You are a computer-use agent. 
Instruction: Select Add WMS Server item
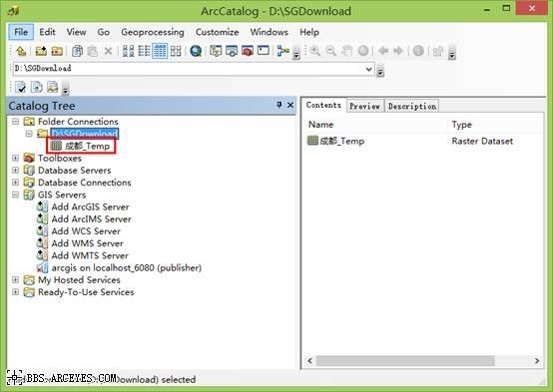pos(81,243)
